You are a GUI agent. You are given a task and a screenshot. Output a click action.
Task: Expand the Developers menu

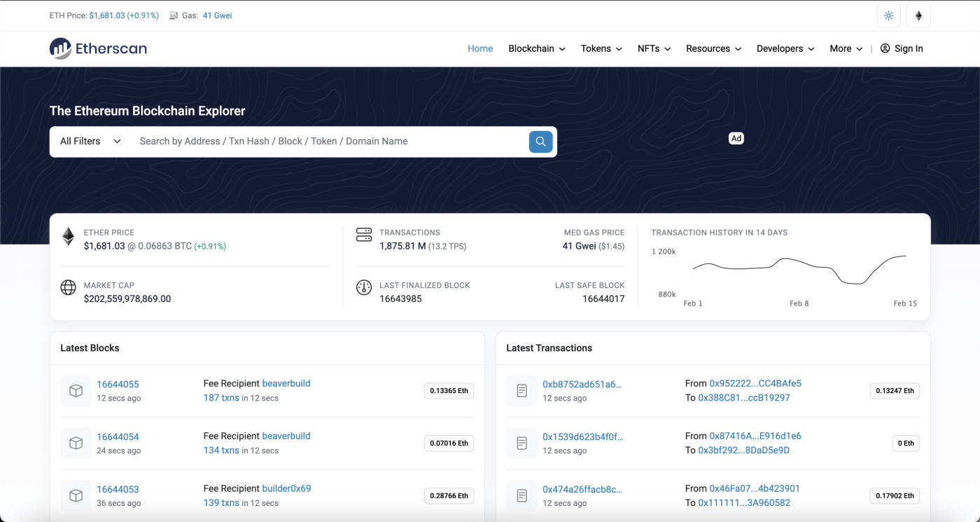pyautogui.click(x=785, y=48)
